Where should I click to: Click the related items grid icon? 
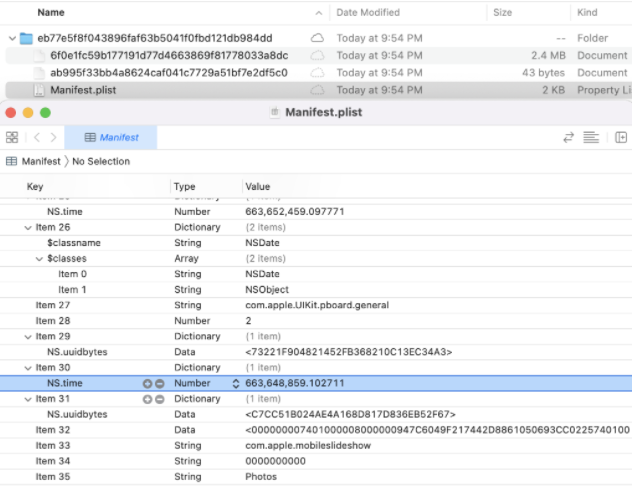coord(12,137)
